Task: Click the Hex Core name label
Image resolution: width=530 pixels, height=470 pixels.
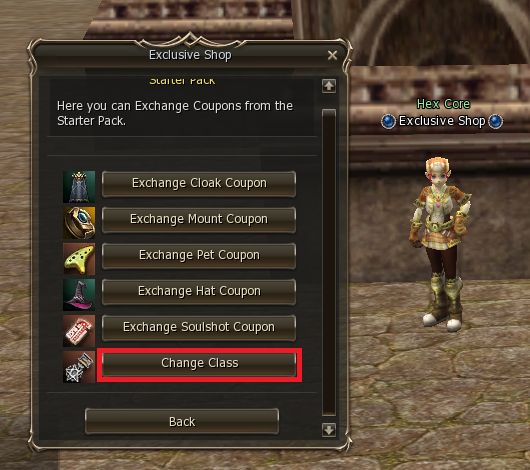Action: (443, 104)
